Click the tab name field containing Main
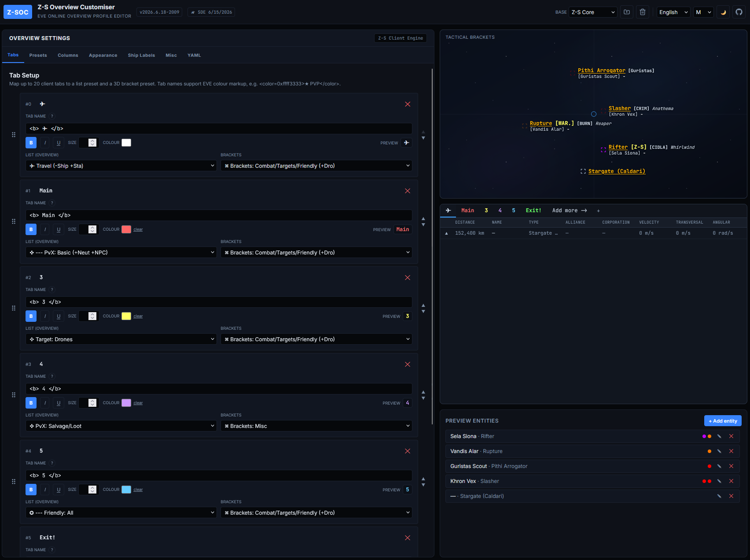This screenshot has width=750, height=560. tap(219, 215)
